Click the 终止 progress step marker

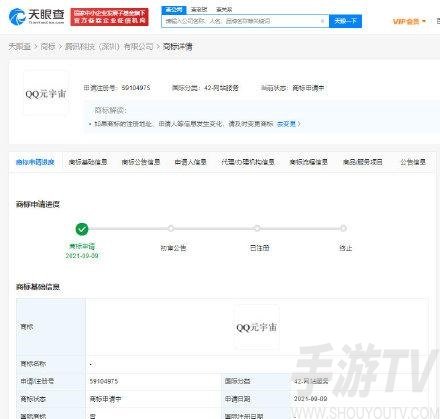point(343,229)
